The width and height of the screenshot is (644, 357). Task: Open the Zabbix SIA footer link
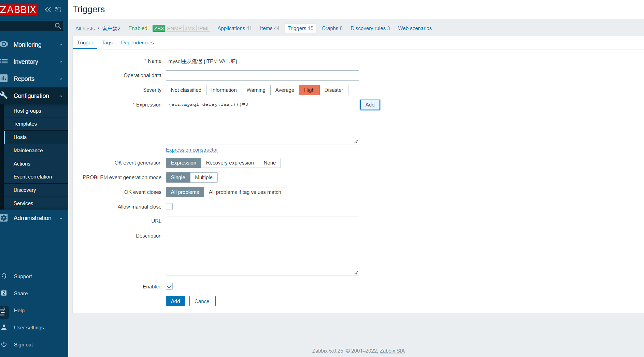pos(392,351)
